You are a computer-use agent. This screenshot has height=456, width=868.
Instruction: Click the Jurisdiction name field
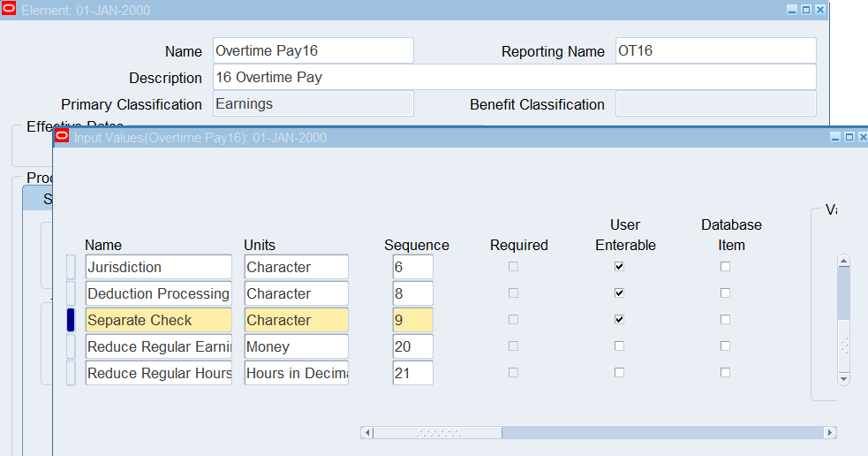[x=158, y=267]
